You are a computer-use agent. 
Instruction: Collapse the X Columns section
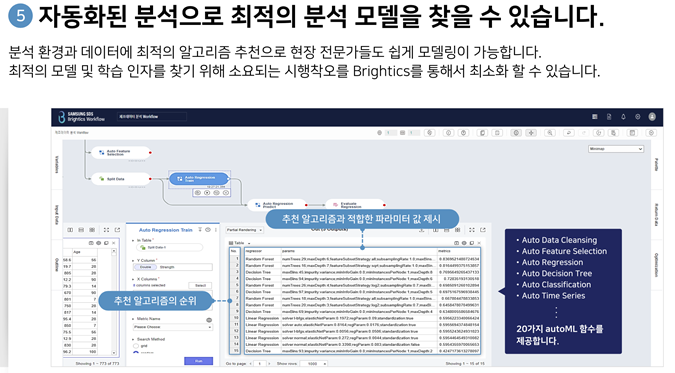[x=133, y=279]
